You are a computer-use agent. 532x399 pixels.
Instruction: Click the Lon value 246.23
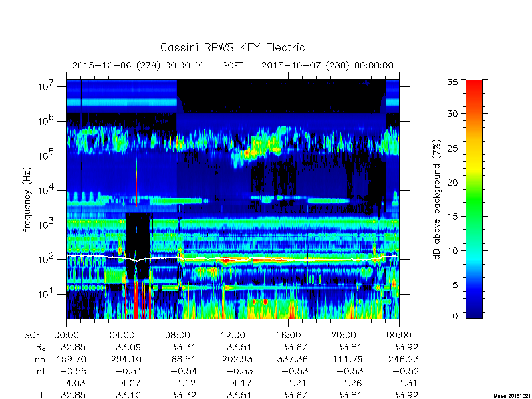[x=403, y=359]
